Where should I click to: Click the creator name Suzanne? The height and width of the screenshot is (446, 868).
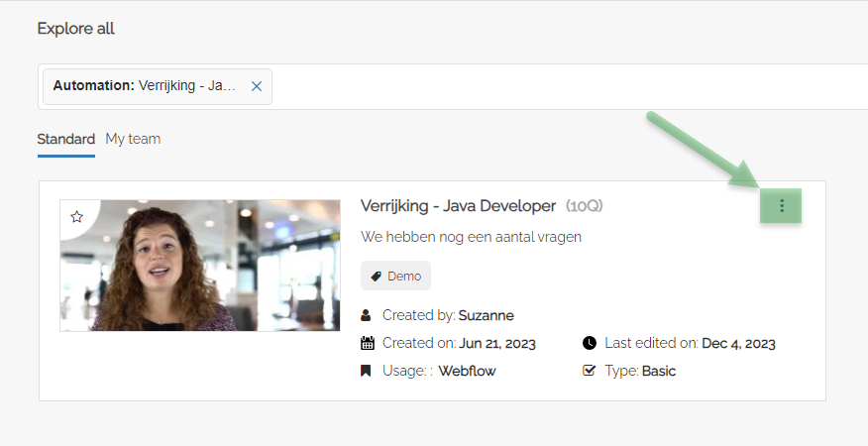(487, 315)
